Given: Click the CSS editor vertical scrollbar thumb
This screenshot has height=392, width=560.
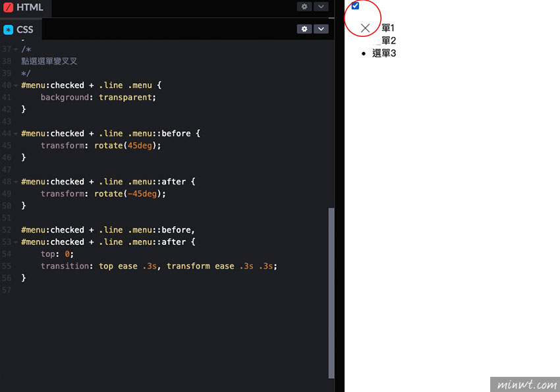Looking at the screenshot, I should click(331, 293).
